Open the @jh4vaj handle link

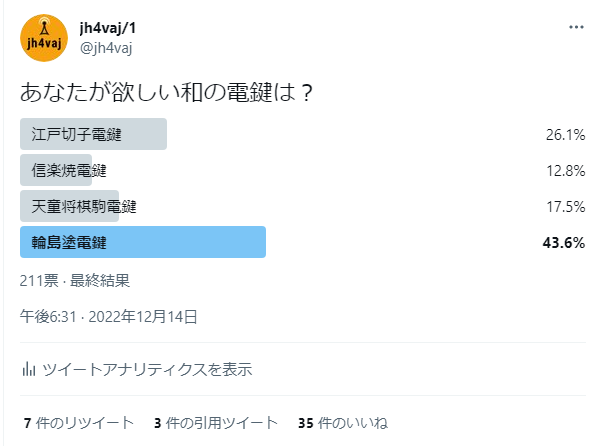click(106, 48)
